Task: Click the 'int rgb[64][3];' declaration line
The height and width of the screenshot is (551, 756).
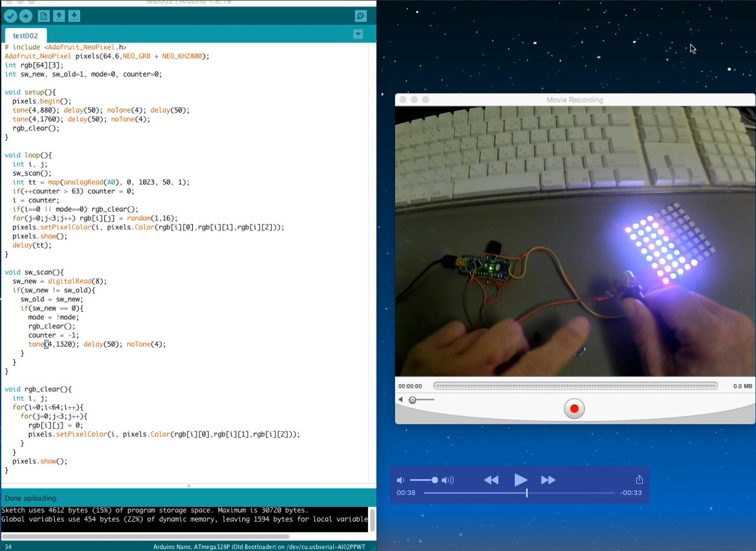Action: 34,65
